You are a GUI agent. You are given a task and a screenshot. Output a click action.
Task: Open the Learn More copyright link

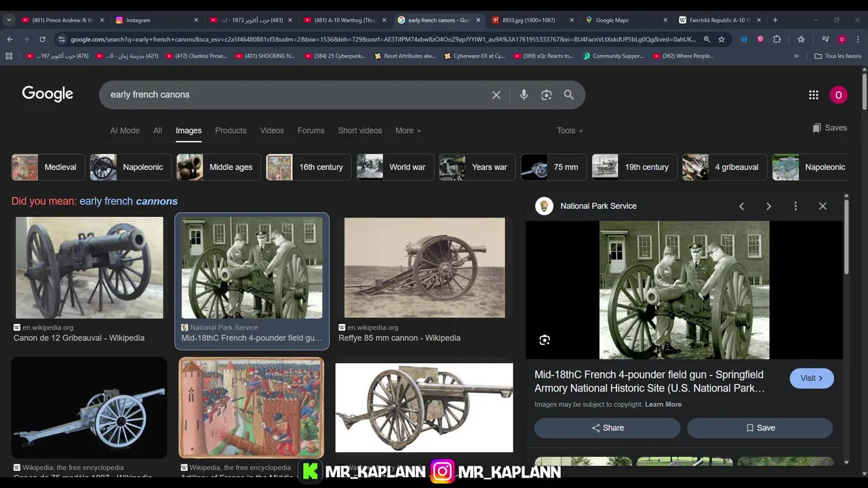(663, 404)
